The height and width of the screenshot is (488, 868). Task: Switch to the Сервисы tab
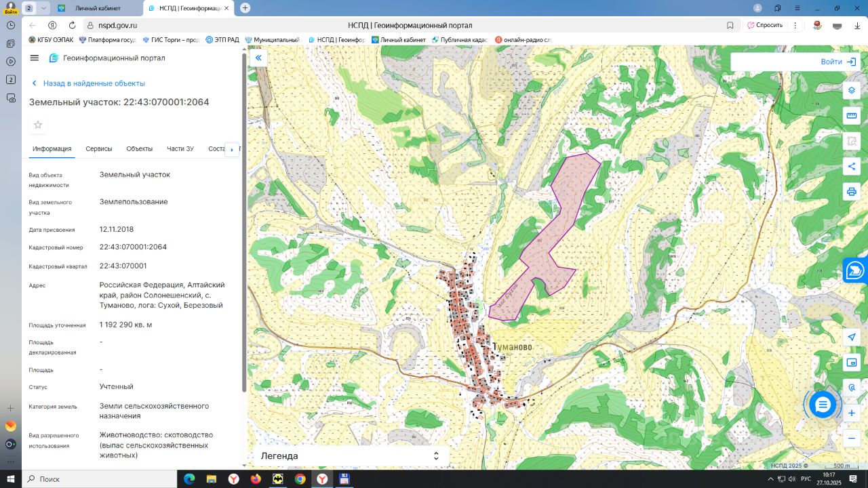tap(99, 149)
